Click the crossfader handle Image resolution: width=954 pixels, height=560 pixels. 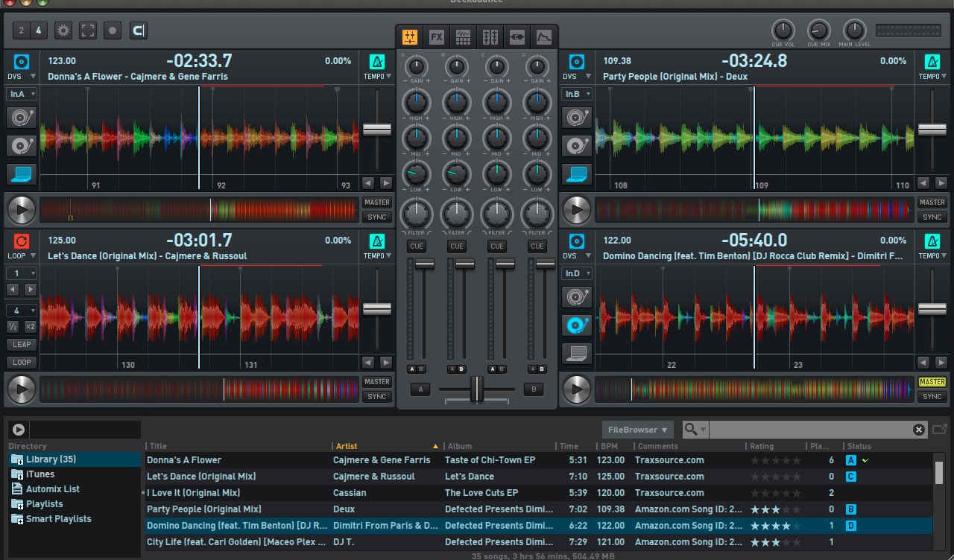click(x=477, y=389)
